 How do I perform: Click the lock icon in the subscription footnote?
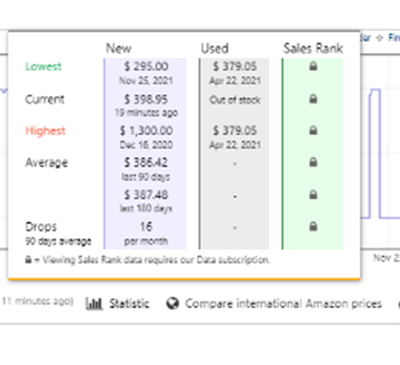coord(28,259)
